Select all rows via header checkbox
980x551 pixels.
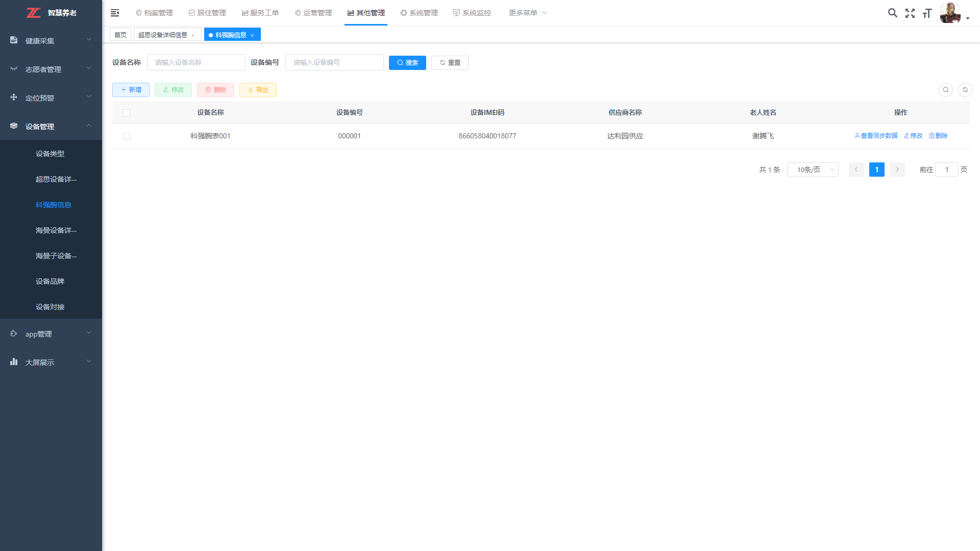click(127, 113)
